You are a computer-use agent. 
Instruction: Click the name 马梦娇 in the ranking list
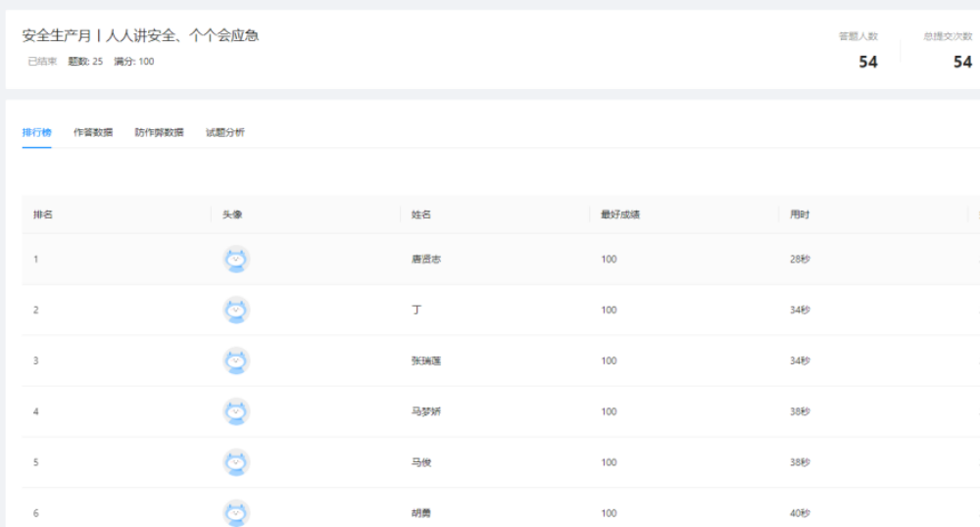coord(426,412)
